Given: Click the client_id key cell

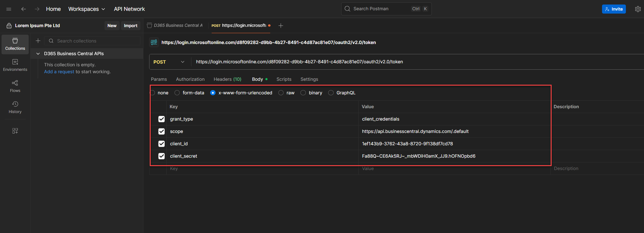Looking at the screenshot, I should click(x=262, y=144).
